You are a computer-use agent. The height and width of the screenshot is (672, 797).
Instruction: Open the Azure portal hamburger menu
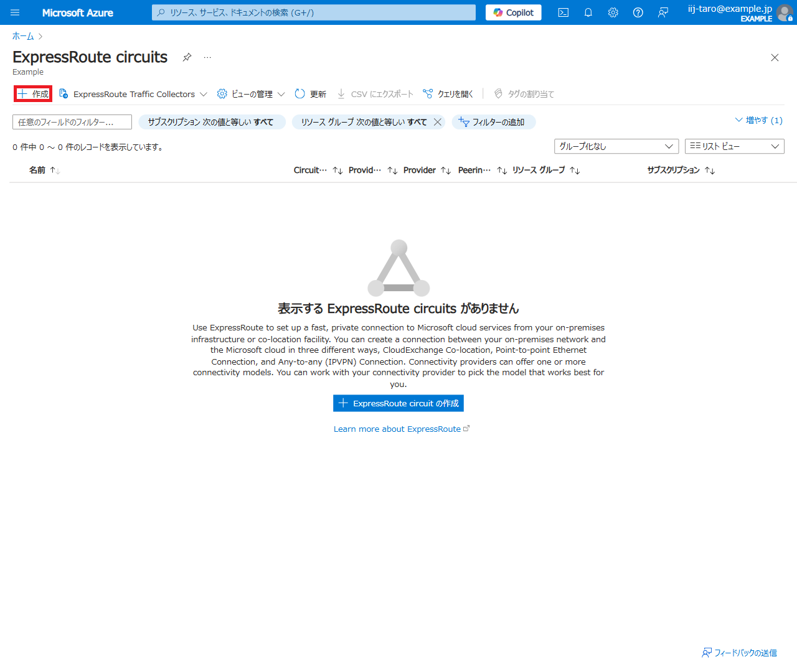point(15,12)
